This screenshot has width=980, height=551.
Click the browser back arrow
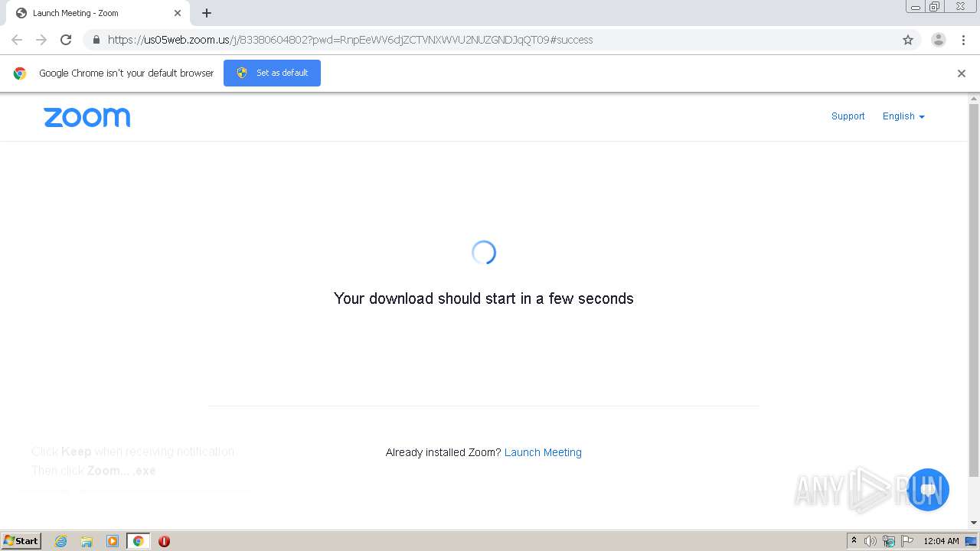tap(17, 40)
